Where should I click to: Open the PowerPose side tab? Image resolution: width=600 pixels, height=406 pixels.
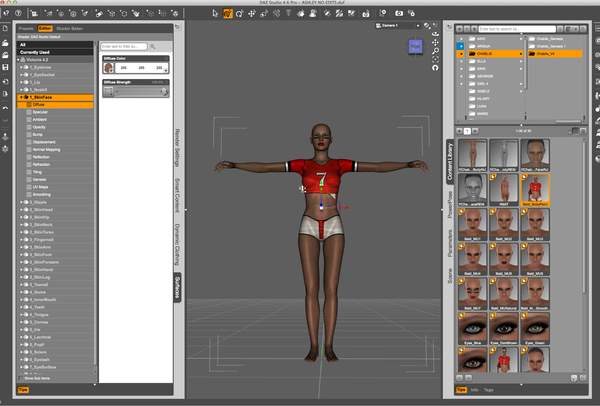point(450,204)
